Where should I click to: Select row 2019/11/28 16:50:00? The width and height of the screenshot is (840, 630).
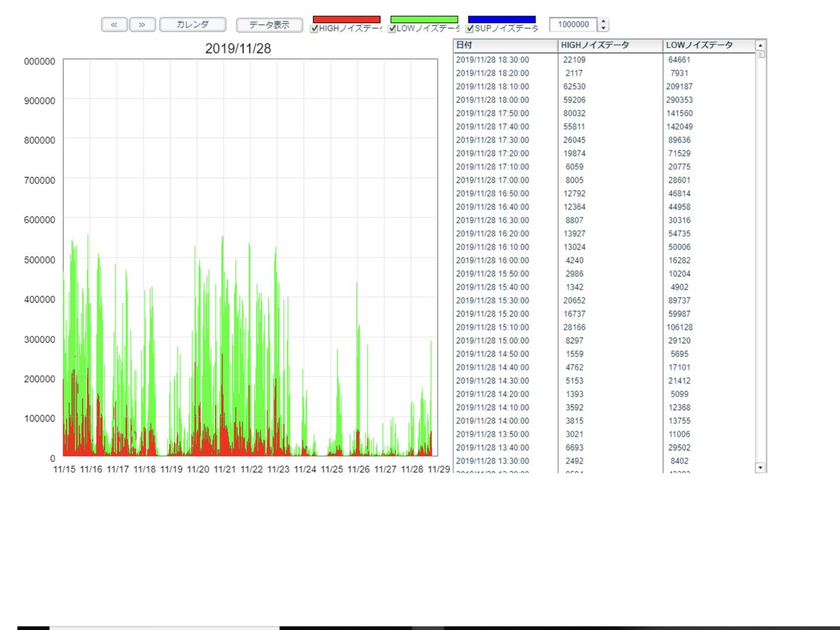click(604, 193)
